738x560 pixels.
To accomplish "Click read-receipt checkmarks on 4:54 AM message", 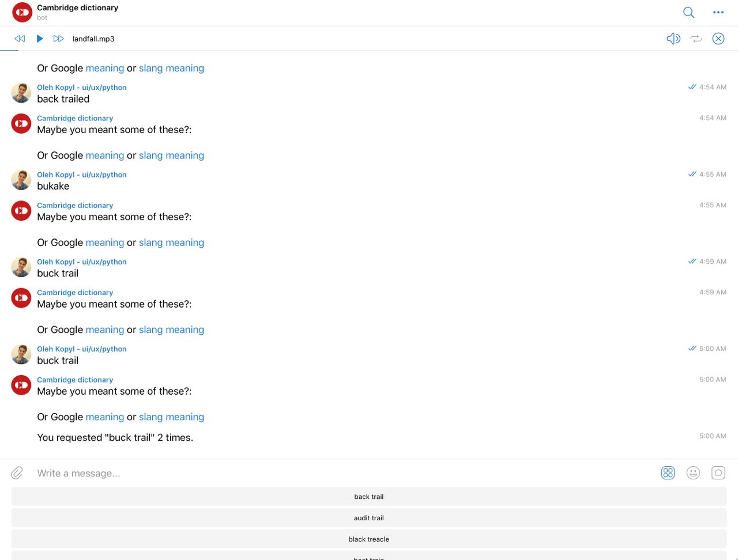I will click(692, 87).
